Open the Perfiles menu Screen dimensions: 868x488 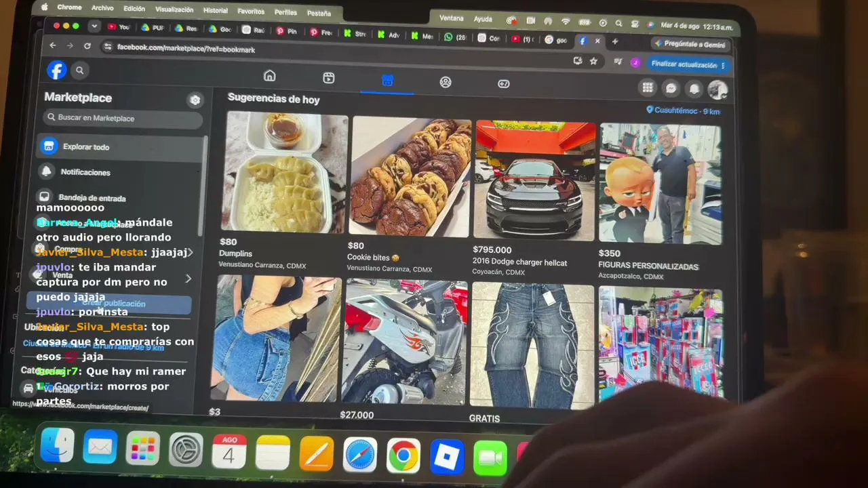[x=285, y=12]
